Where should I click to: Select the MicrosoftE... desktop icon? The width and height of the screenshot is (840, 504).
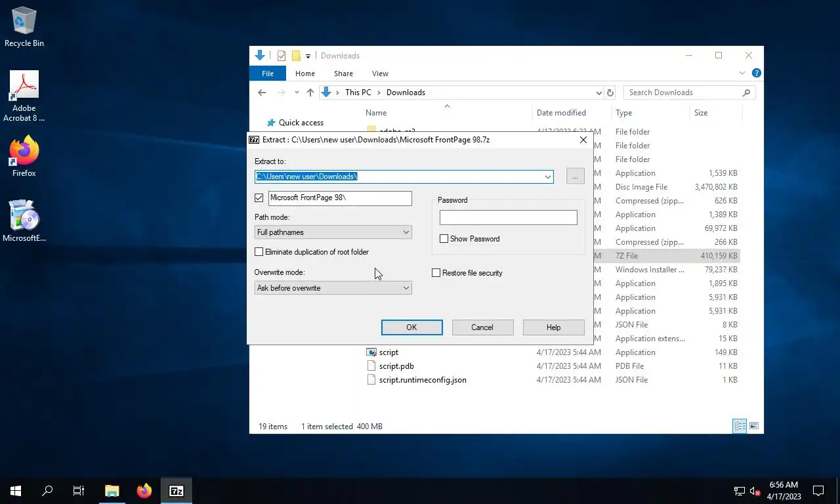coord(24,221)
